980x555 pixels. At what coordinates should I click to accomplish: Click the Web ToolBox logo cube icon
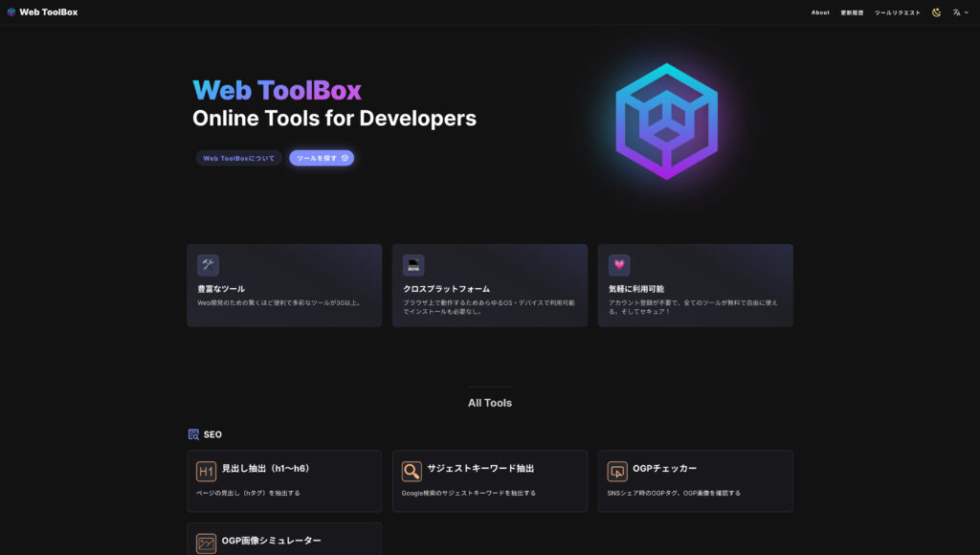11,11
